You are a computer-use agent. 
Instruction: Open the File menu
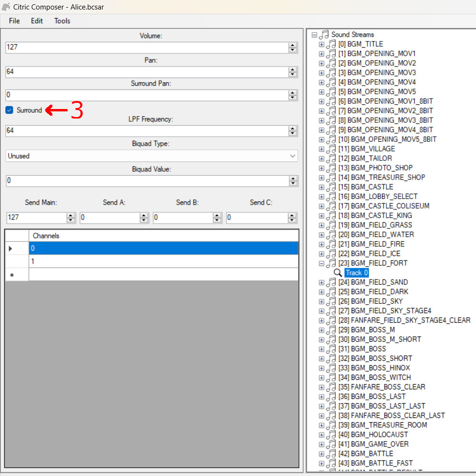pos(14,21)
